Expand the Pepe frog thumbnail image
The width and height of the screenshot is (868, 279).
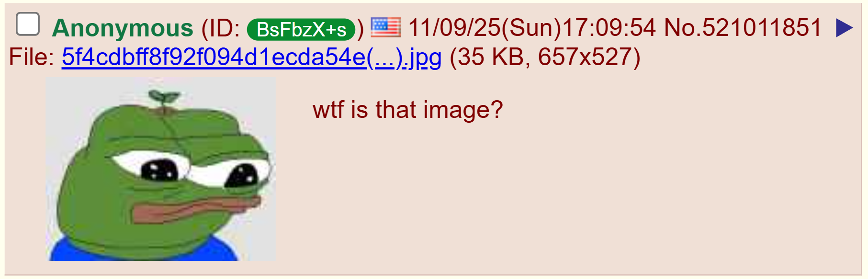(161, 170)
